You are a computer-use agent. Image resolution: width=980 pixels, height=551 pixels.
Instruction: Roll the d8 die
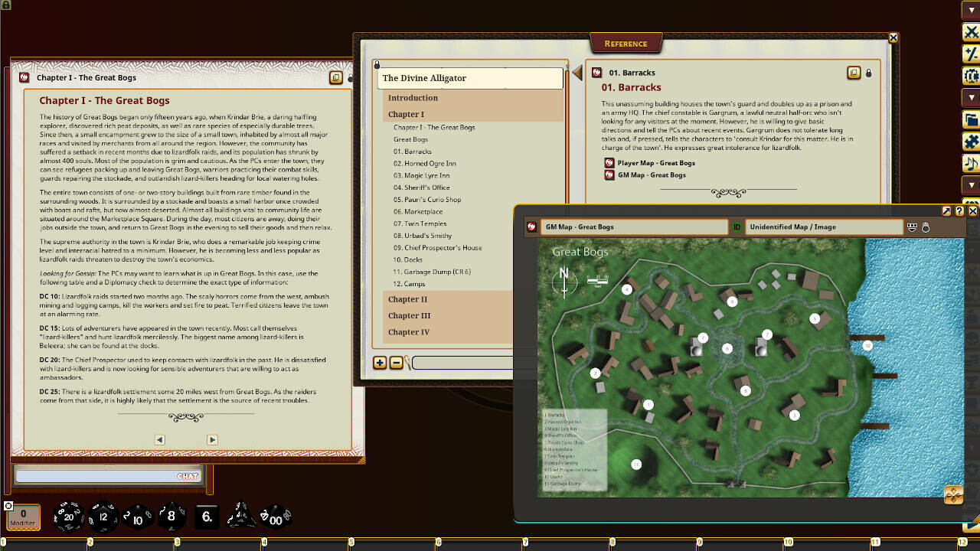171,517
